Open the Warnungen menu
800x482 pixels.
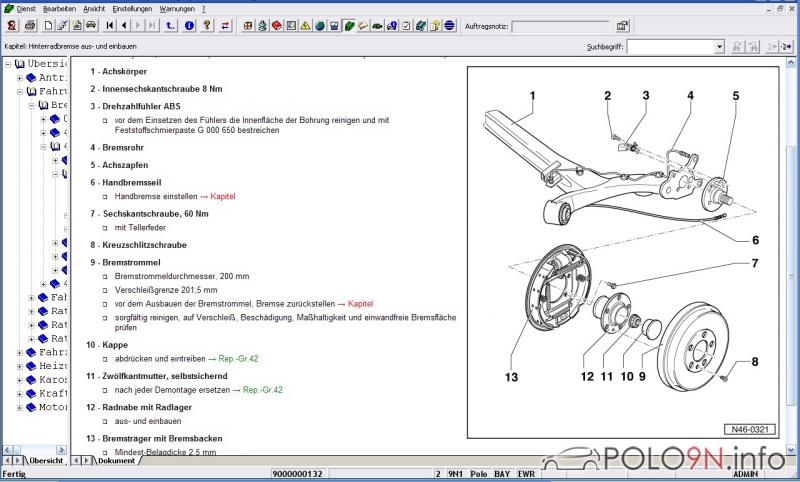[x=177, y=8]
